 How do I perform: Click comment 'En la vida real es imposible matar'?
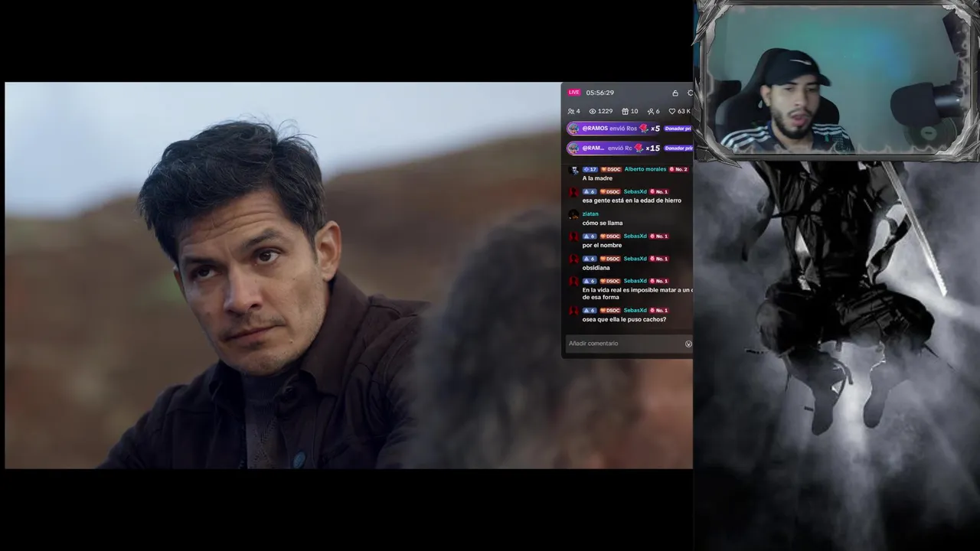pyautogui.click(x=637, y=294)
